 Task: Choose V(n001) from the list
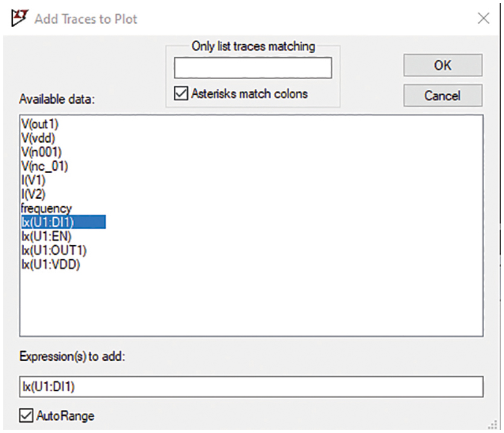pos(41,152)
